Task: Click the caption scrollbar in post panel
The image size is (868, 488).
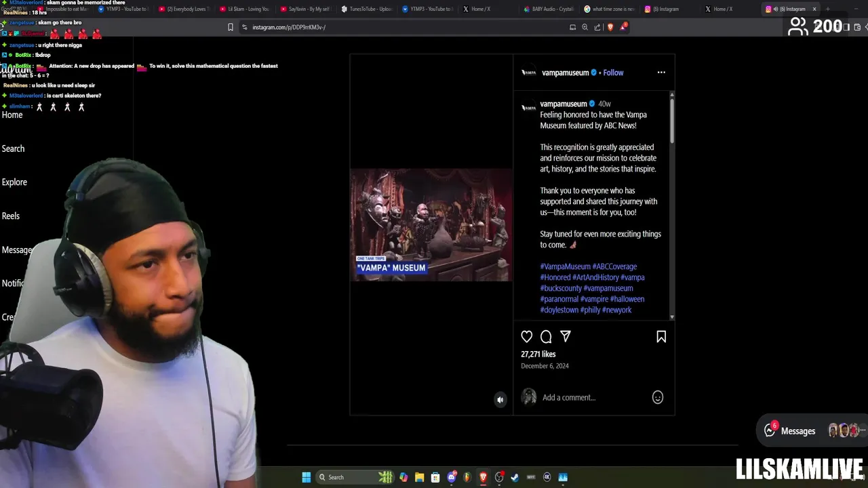Action: click(672, 121)
